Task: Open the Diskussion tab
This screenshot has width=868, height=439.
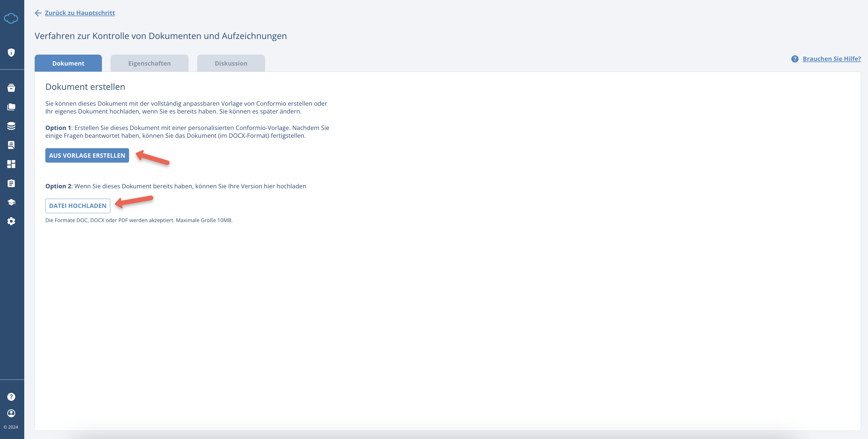Action: [x=231, y=63]
